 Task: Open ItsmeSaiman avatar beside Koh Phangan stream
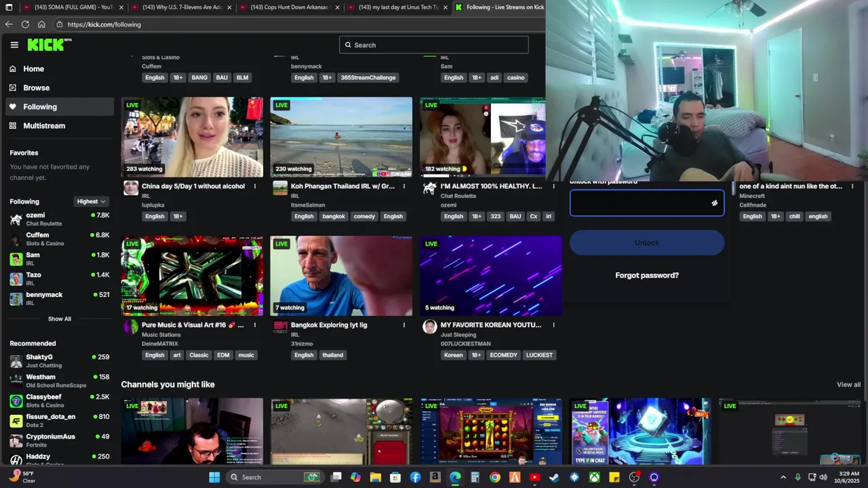pyautogui.click(x=280, y=188)
